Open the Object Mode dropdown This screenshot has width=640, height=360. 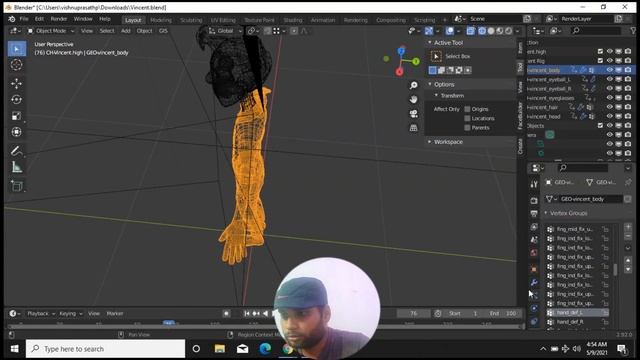(x=51, y=31)
